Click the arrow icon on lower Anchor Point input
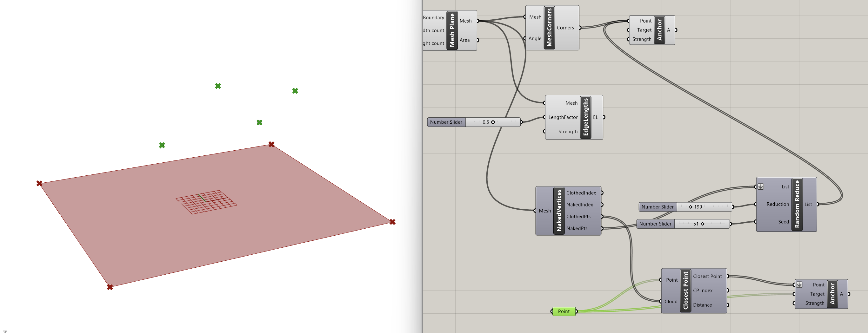This screenshot has height=333, width=868. [x=799, y=284]
